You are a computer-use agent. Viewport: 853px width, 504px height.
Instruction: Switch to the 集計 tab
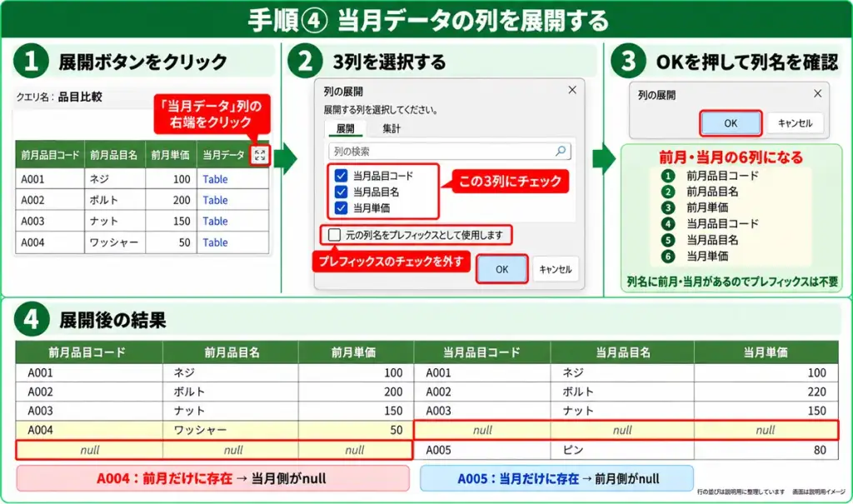tap(392, 128)
